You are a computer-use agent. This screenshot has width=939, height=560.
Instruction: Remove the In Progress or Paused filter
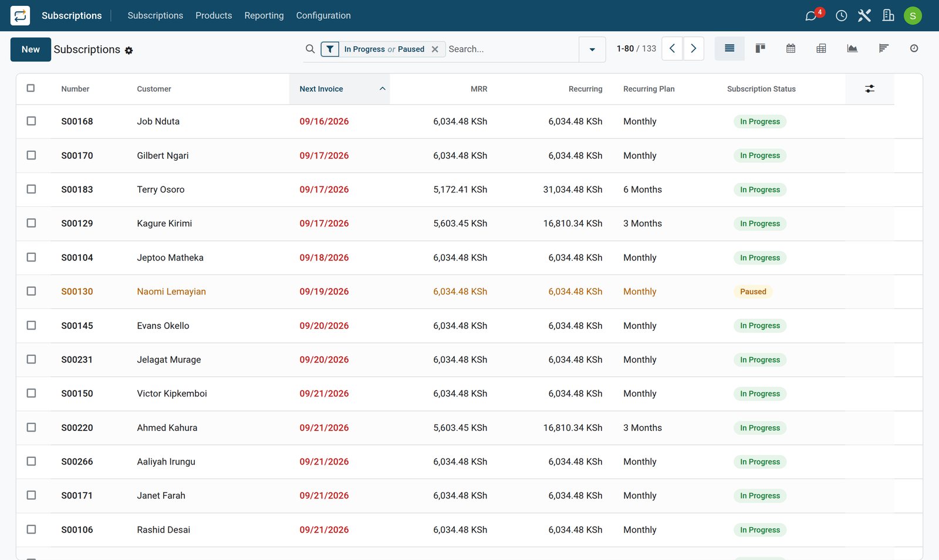pyautogui.click(x=435, y=49)
